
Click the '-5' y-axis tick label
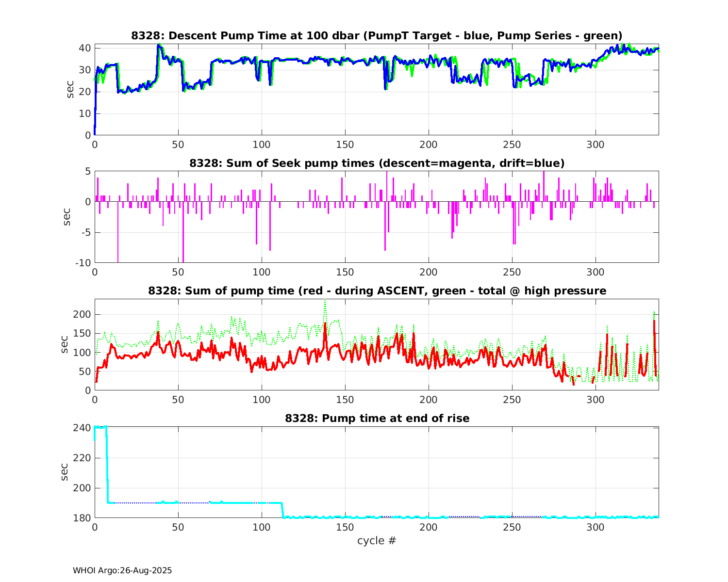click(85, 232)
